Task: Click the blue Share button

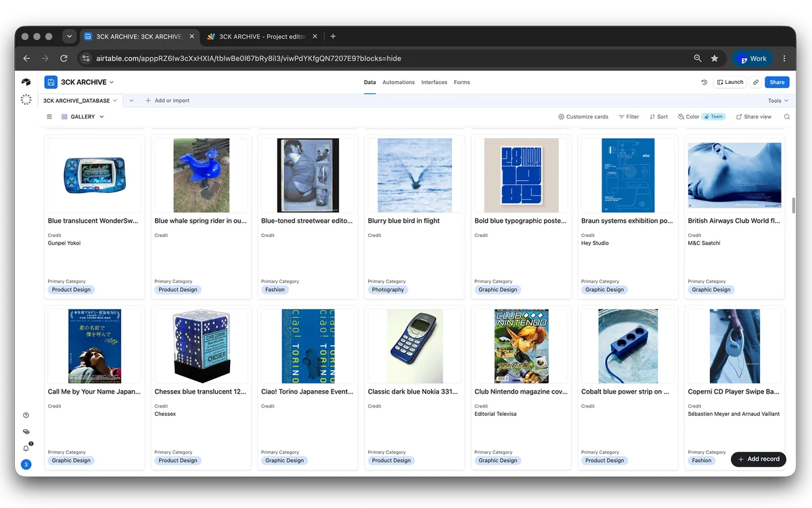Action: pos(777,82)
